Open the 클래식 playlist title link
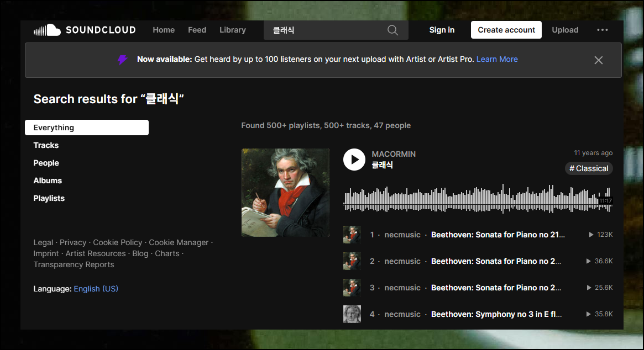Viewport: 644px width, 350px height. point(383,165)
